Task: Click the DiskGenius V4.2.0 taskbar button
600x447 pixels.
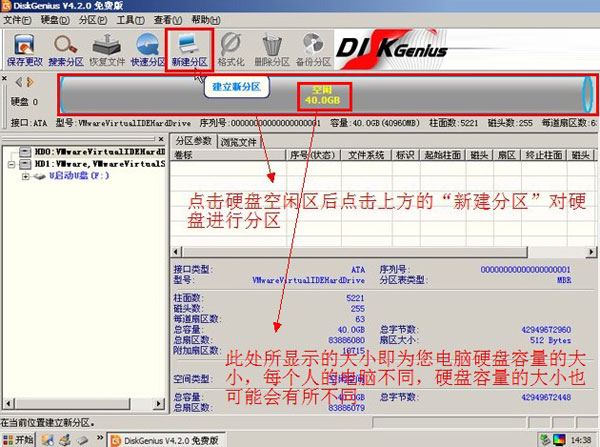Action: coord(166,440)
